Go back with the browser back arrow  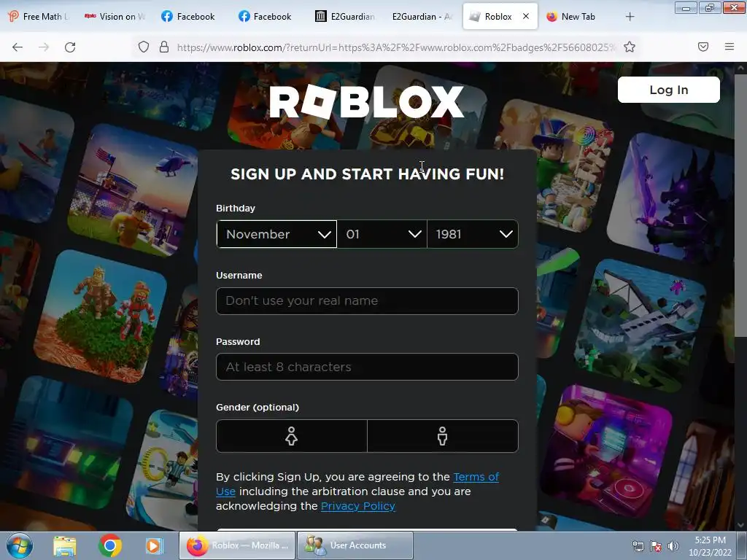18,47
